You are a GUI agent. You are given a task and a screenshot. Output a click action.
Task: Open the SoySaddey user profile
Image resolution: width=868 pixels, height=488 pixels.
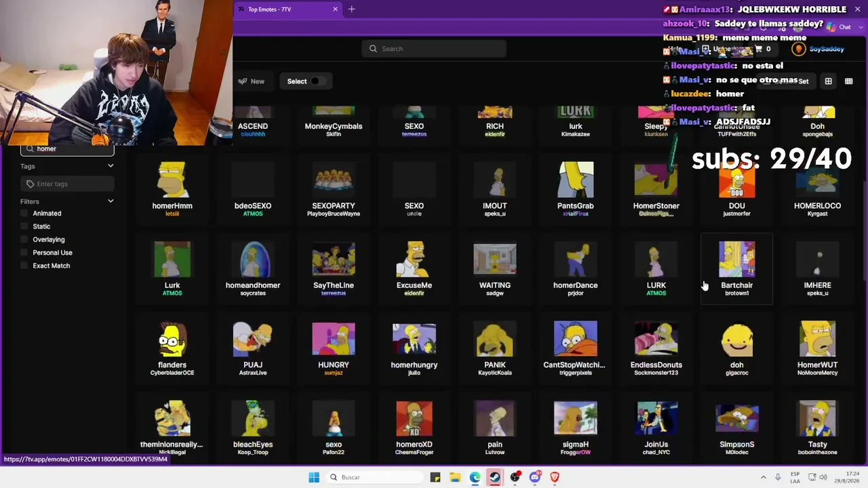819,49
